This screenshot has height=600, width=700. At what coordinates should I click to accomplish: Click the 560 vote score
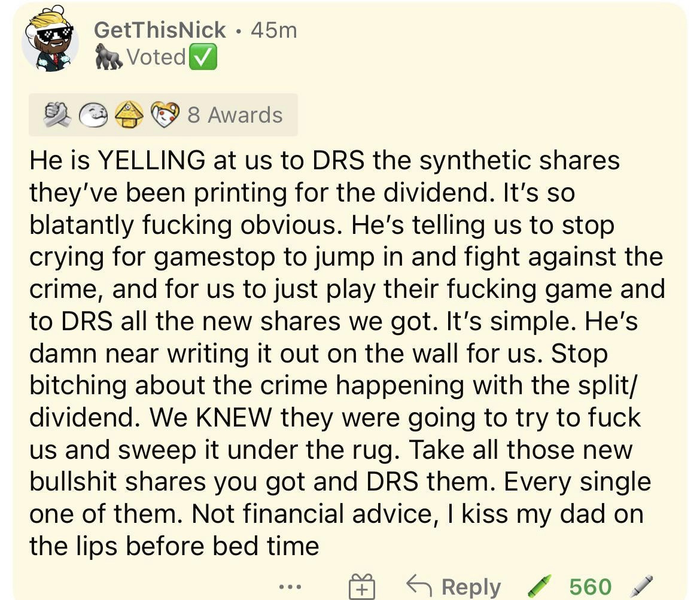pyautogui.click(x=590, y=587)
